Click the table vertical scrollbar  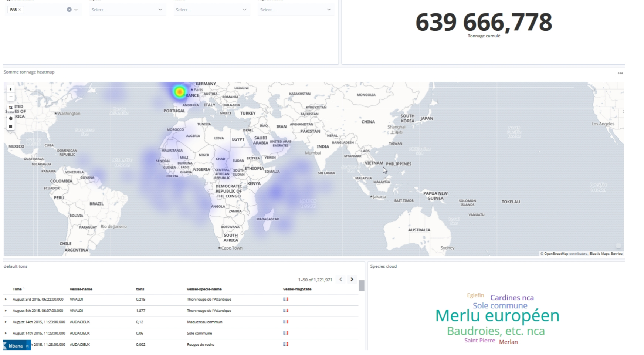coord(361,285)
